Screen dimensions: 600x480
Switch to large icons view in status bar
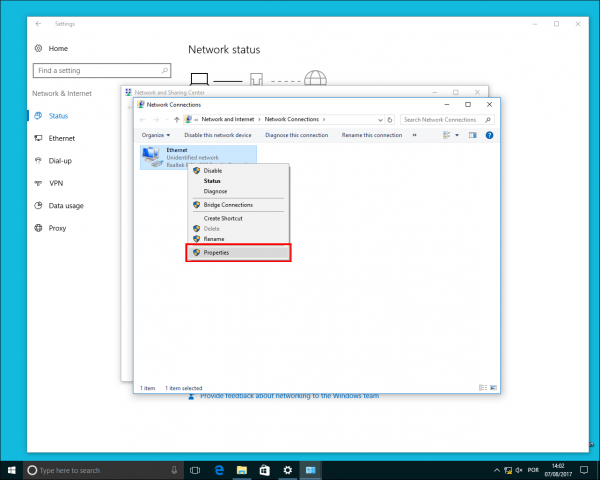click(494, 388)
